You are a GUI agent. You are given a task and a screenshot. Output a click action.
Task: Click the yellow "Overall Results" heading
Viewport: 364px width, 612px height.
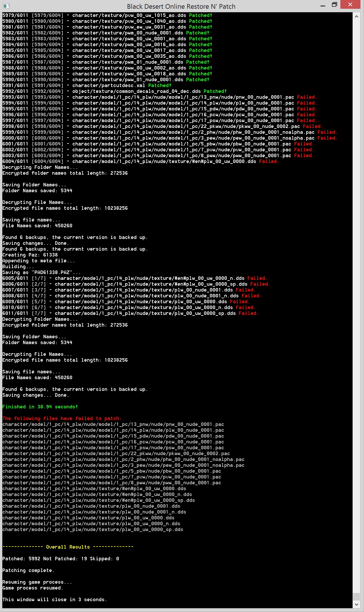tap(68, 547)
